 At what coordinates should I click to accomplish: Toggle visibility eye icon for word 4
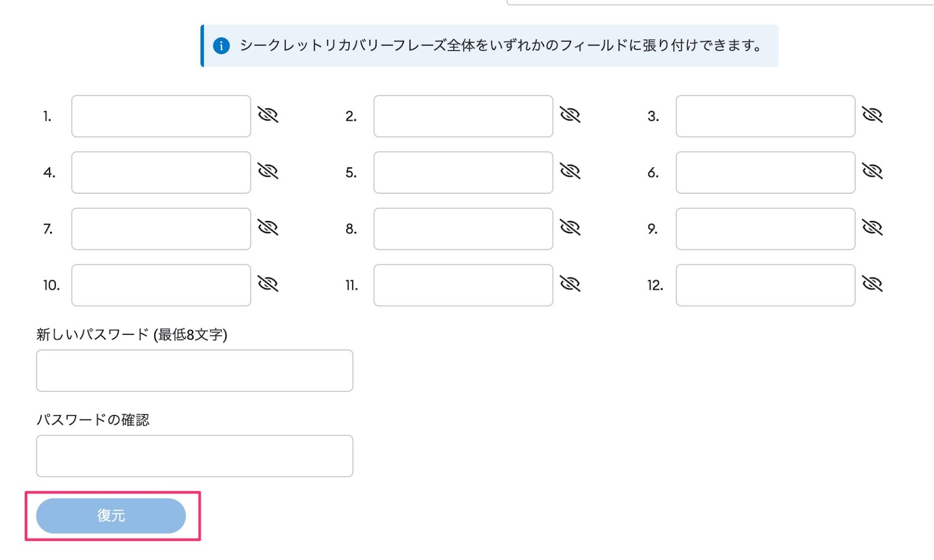coord(268,171)
